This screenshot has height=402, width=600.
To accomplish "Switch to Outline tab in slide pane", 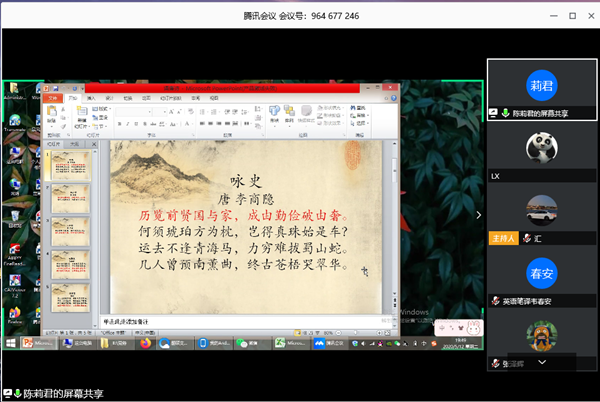I will 74,144.
